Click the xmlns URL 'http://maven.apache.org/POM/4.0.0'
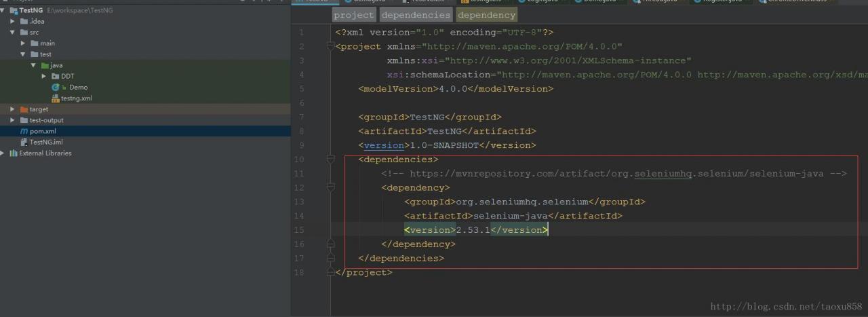This screenshot has width=868, height=317. 521,46
